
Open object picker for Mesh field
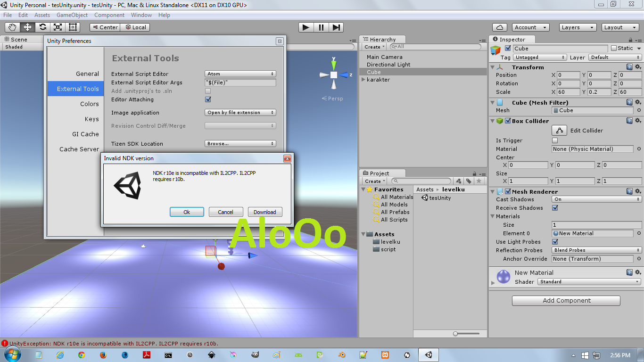coord(639,110)
